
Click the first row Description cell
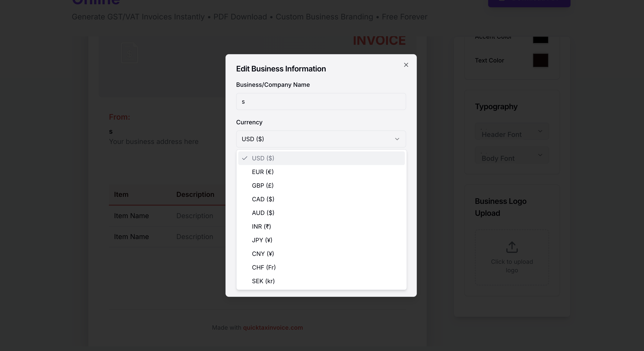[x=195, y=216]
